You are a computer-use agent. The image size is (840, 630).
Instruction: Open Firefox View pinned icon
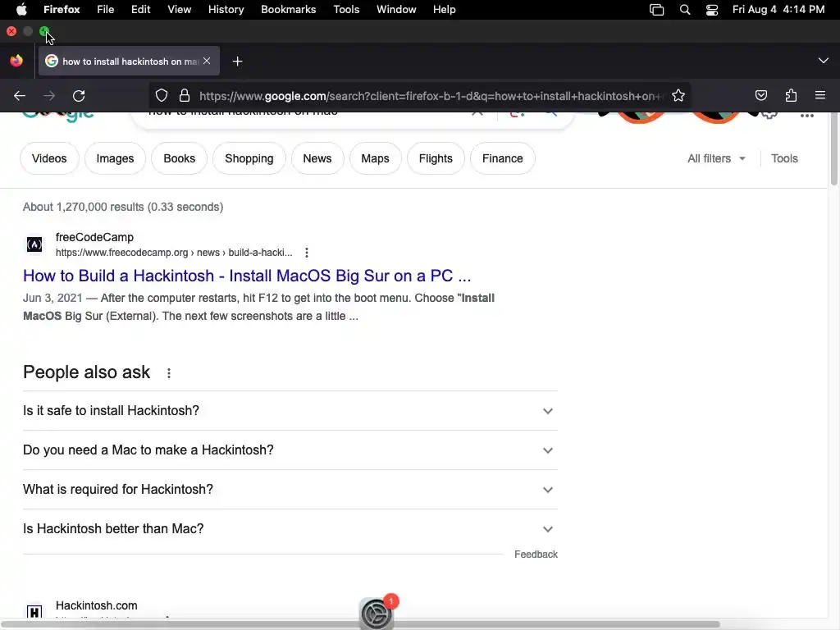(x=16, y=61)
